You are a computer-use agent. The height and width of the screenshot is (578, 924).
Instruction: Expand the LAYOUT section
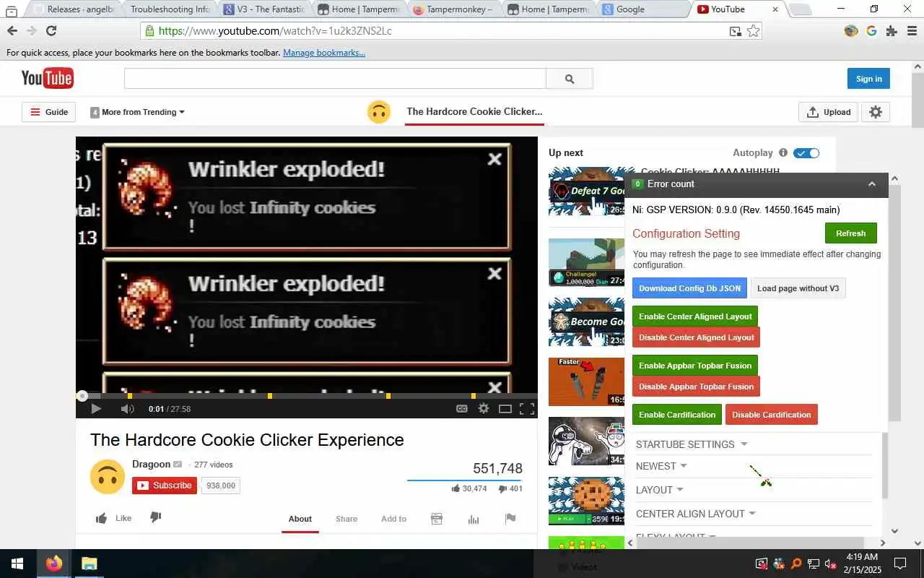659,490
